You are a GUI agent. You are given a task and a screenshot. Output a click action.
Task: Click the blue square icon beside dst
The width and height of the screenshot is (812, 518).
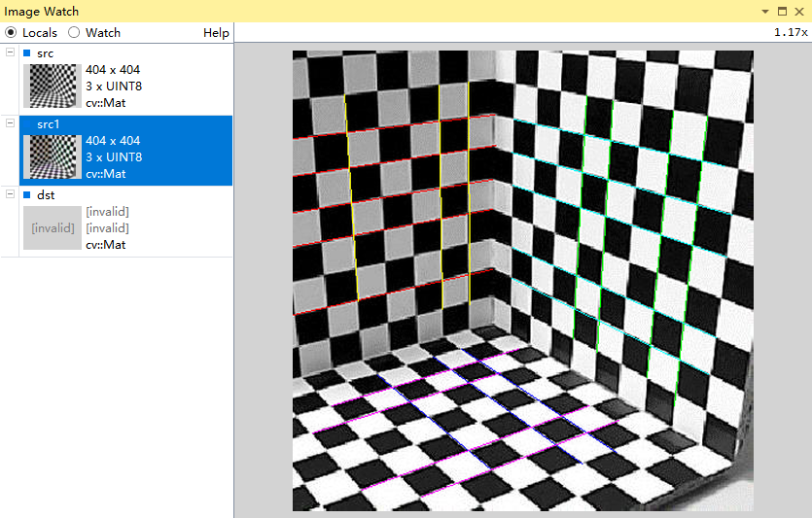pyautogui.click(x=27, y=194)
